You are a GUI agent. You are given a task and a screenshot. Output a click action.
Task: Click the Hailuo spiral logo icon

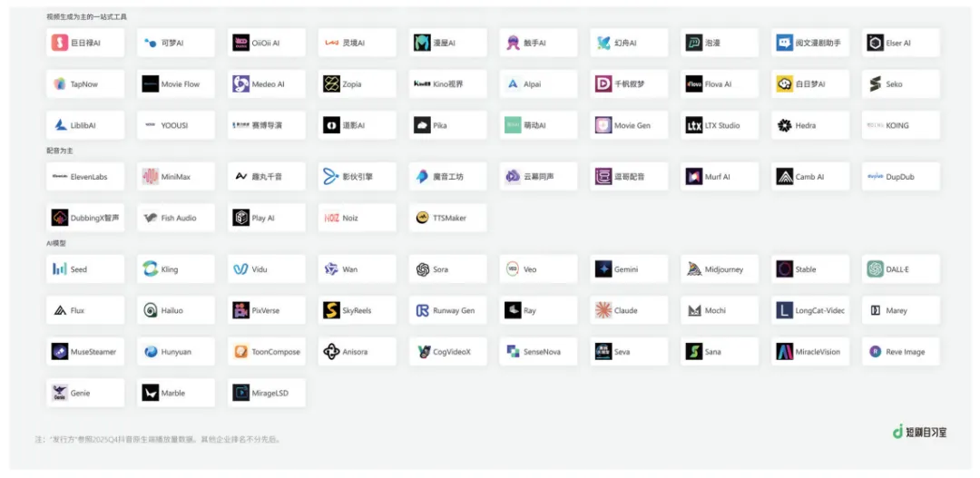pos(151,310)
